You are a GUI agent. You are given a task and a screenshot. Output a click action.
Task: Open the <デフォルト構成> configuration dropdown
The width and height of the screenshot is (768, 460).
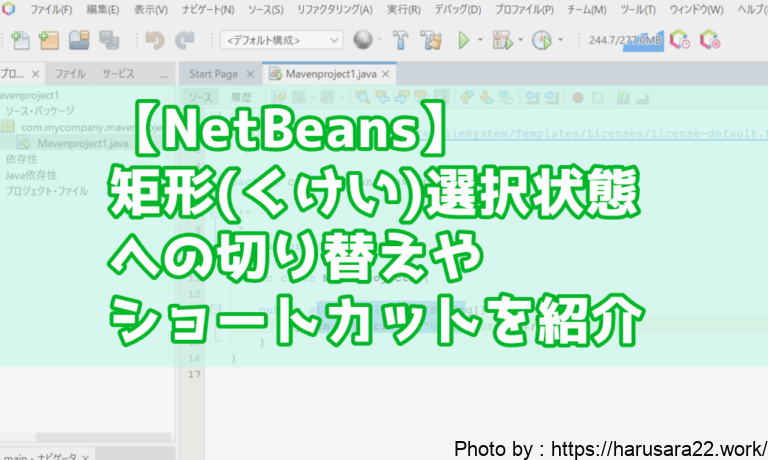(x=282, y=40)
